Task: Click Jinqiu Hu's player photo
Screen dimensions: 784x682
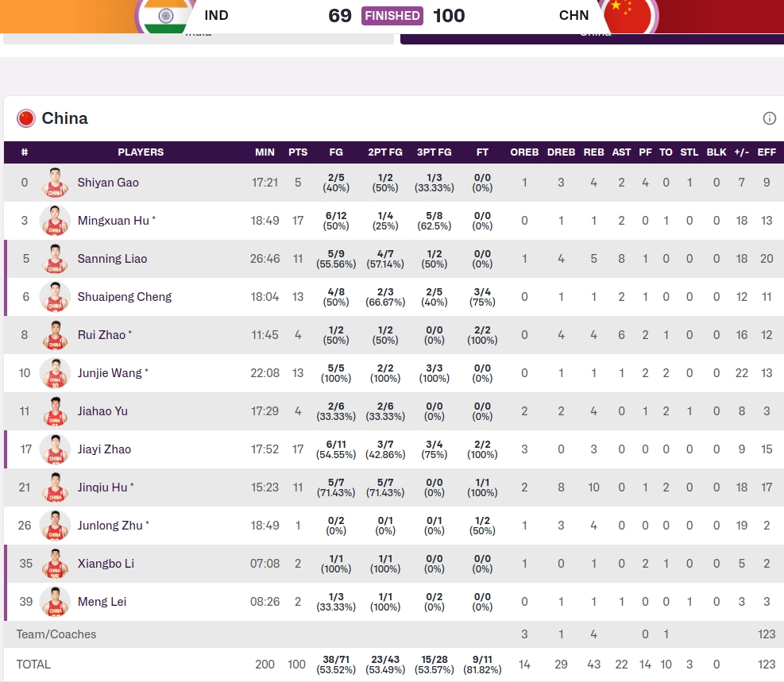Action: pos(55,487)
